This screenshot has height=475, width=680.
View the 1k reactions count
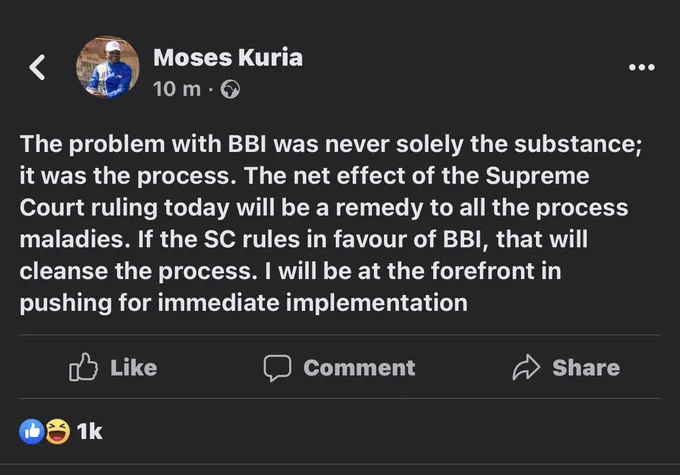(89, 432)
